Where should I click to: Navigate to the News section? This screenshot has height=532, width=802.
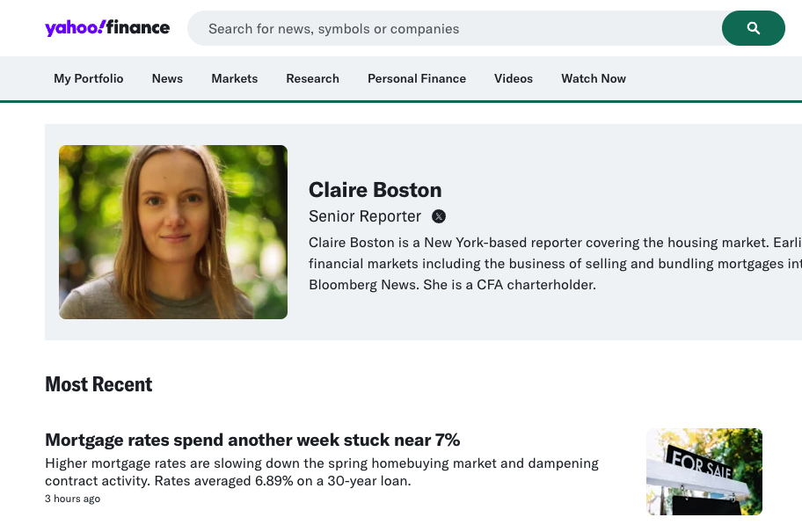point(167,78)
